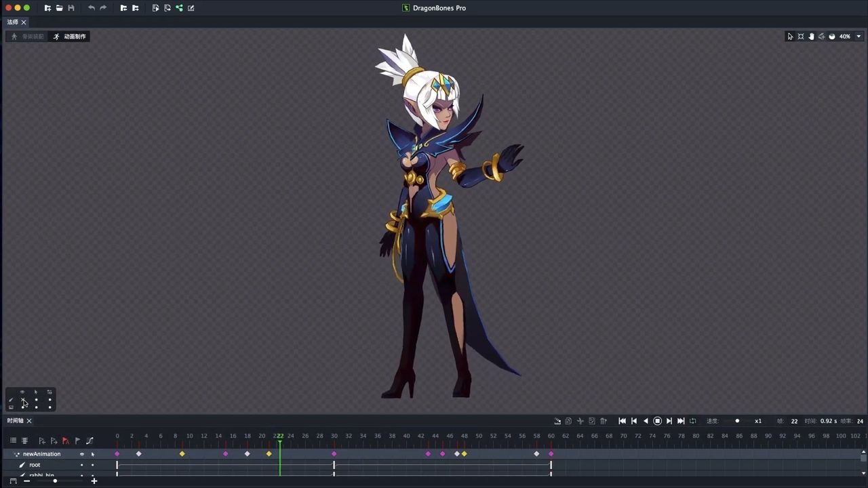Click the 40% zoom value
Viewport: 868px width, 488px height.
pos(845,37)
